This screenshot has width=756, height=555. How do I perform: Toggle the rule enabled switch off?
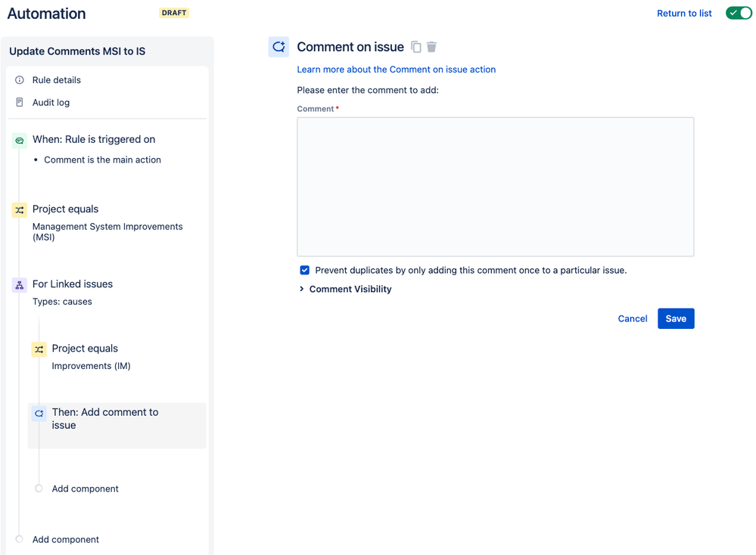pos(739,13)
